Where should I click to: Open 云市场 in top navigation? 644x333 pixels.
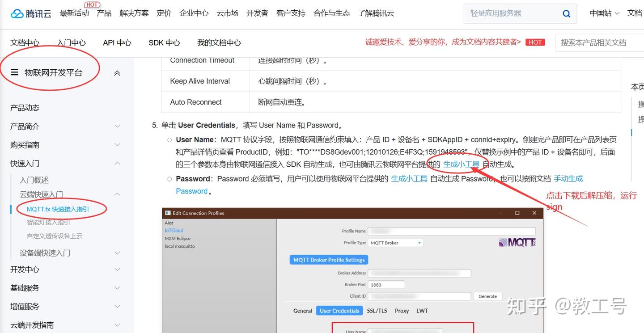click(x=228, y=13)
